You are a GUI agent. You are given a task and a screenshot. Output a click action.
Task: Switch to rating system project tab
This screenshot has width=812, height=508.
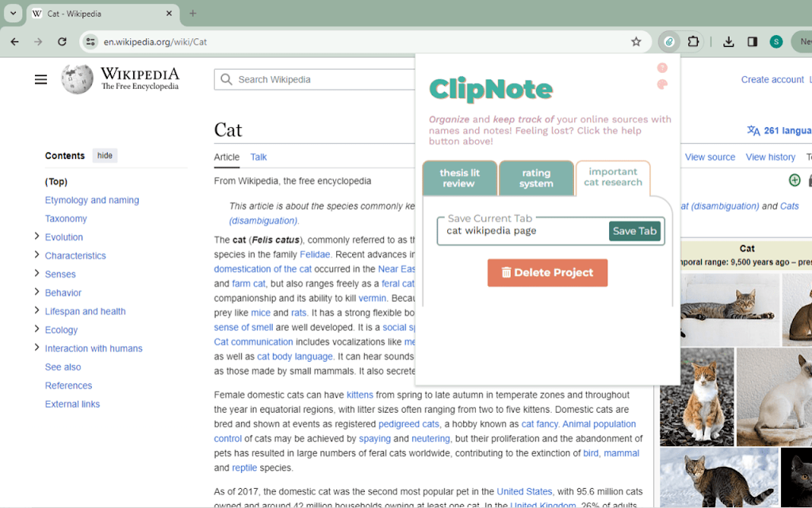(536, 178)
